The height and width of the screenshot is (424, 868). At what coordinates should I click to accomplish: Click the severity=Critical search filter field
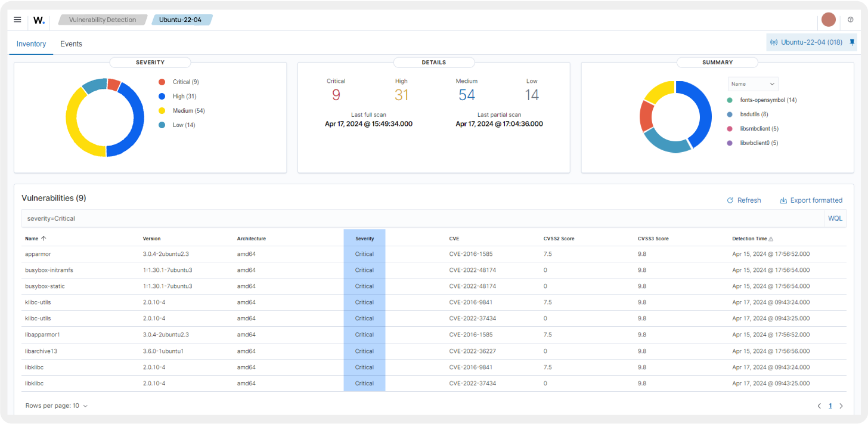pyautogui.click(x=417, y=218)
